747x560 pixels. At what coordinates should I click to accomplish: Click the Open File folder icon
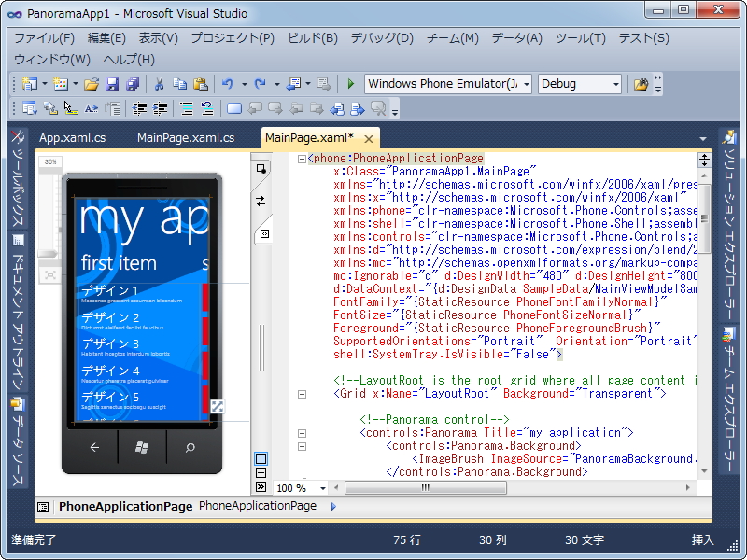click(x=92, y=84)
